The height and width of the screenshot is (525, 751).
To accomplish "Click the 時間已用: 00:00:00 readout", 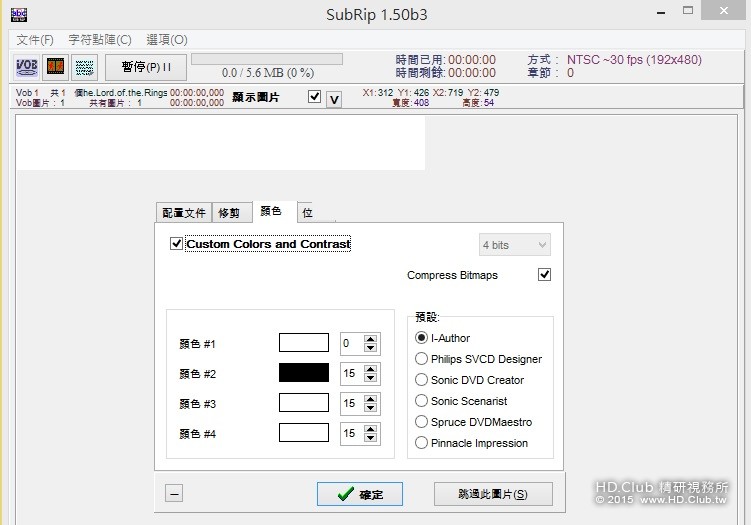I will point(445,60).
